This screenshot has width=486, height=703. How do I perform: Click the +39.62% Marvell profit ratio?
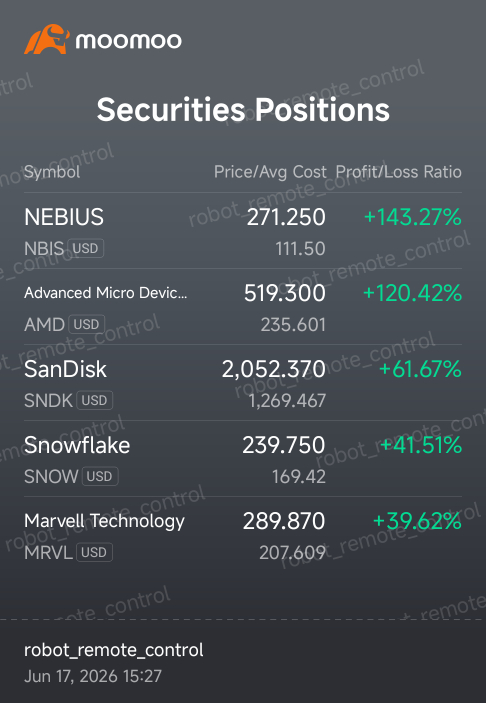coord(417,521)
